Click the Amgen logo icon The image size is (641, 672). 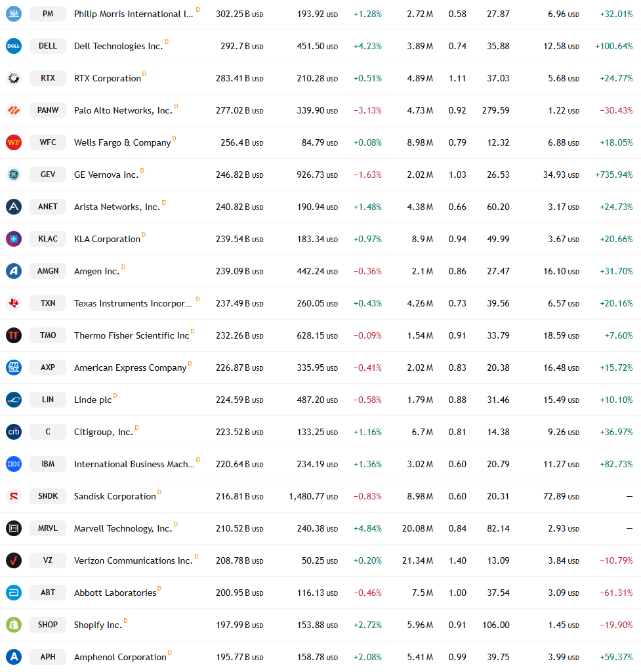tap(14, 271)
